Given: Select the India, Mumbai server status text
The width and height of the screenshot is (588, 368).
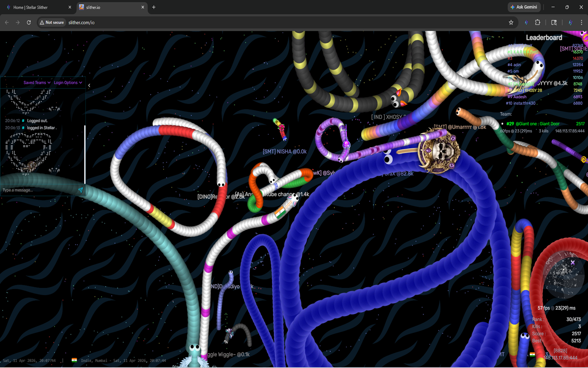Looking at the screenshot, I should point(123,361).
